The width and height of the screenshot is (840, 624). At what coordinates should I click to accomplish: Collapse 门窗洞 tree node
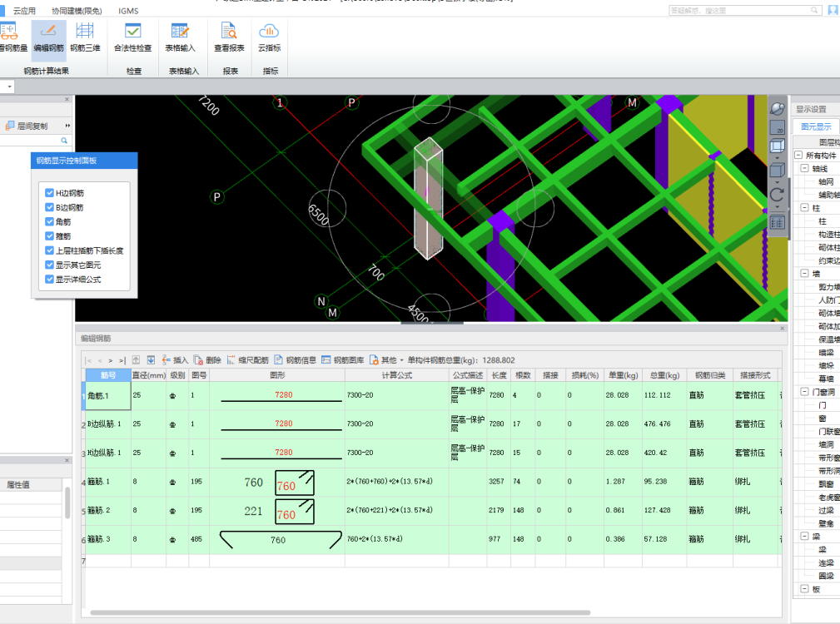(x=805, y=392)
